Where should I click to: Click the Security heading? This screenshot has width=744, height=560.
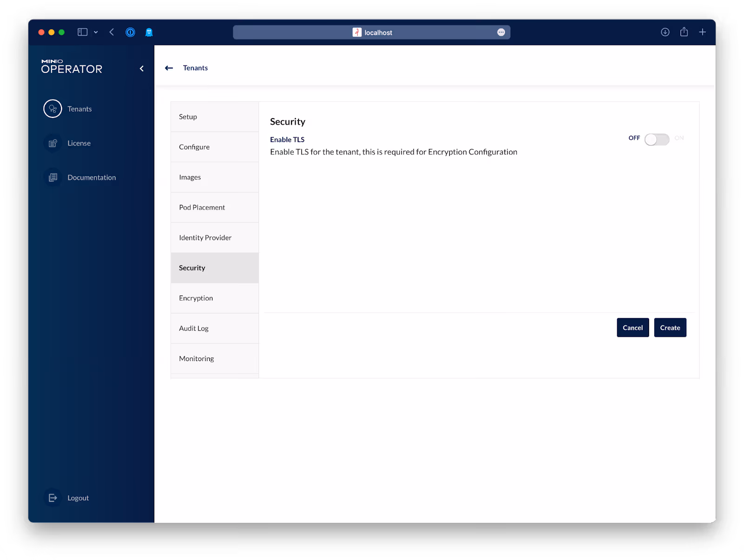[287, 122]
